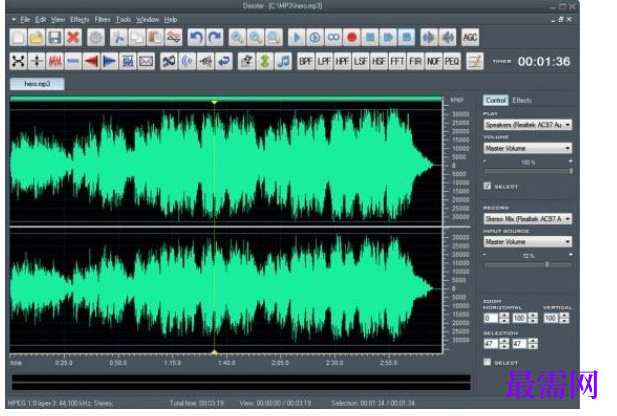This screenshot has height=416, width=617.
Task: Save the audio with the floppy disk icon
Action: click(55, 37)
